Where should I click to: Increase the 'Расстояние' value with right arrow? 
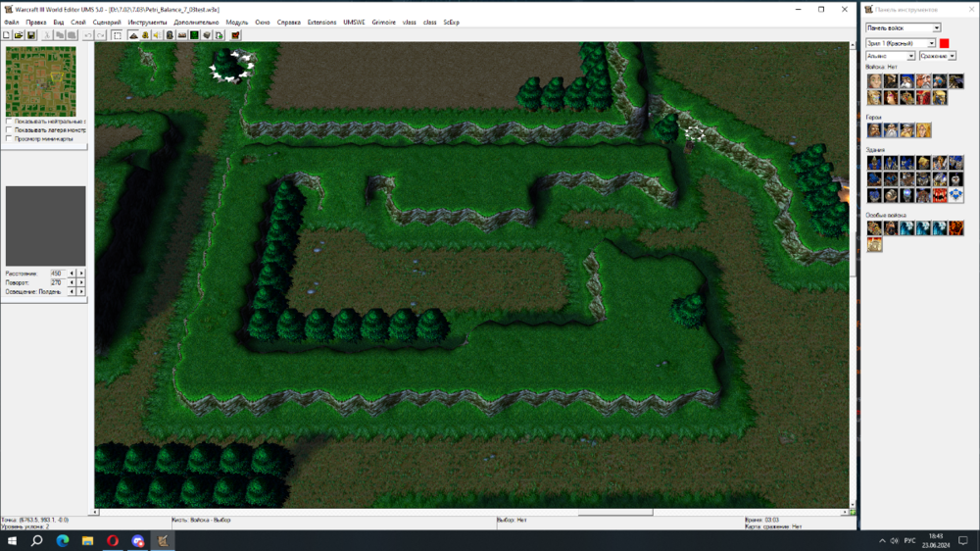point(81,273)
